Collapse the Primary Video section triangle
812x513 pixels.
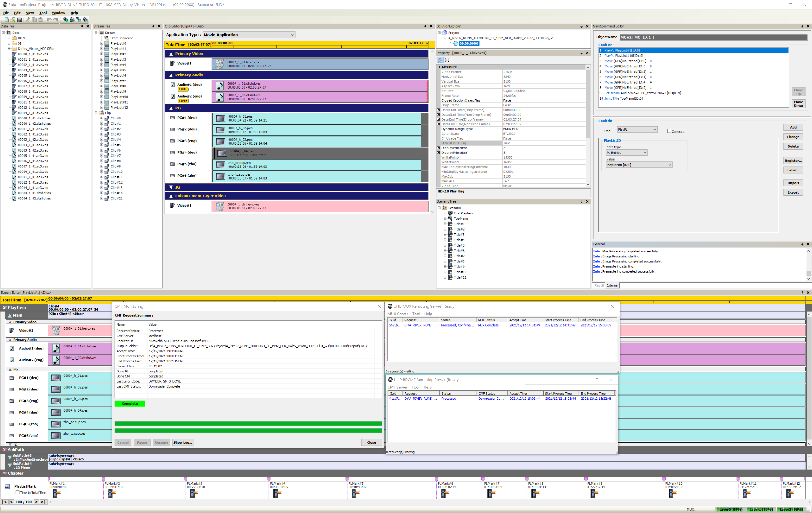171,54
